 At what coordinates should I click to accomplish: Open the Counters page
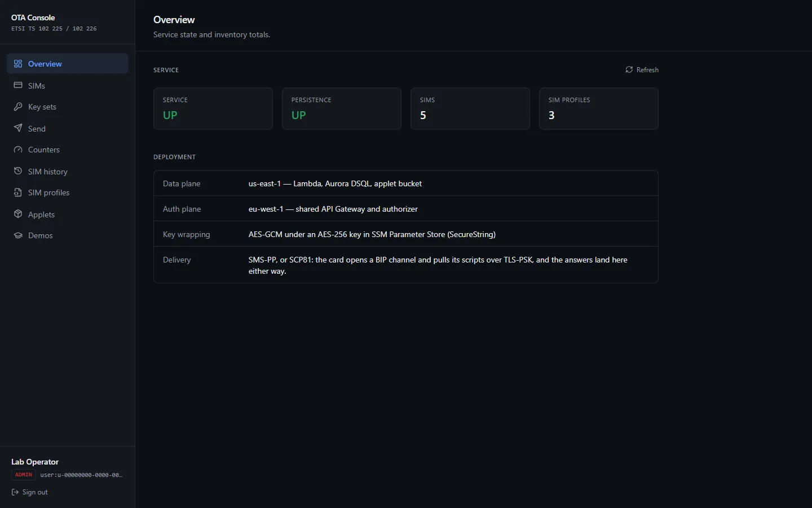(68, 150)
